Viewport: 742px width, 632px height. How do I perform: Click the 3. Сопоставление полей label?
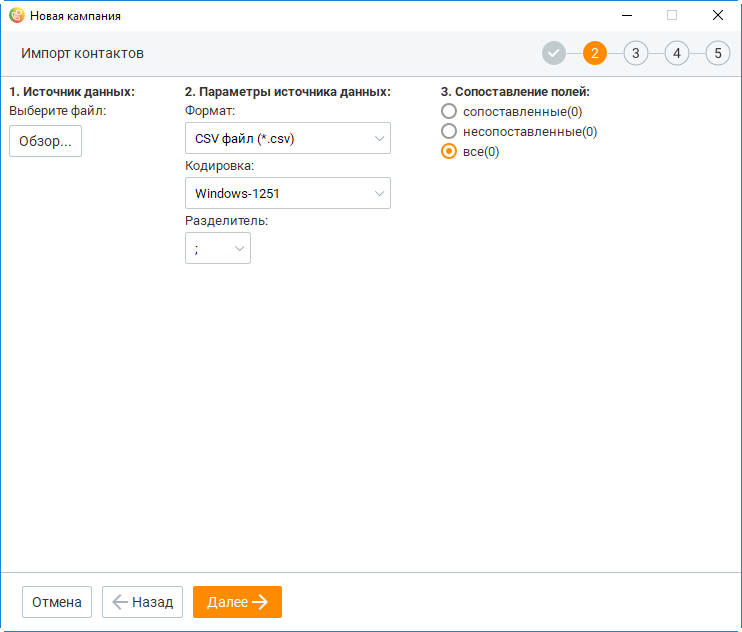(515, 91)
